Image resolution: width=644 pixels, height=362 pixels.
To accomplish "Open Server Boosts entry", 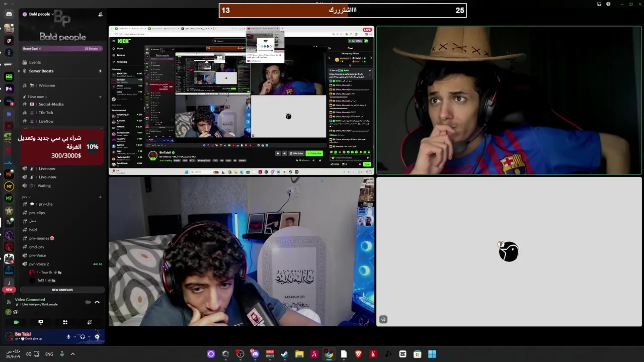I will (x=62, y=71).
